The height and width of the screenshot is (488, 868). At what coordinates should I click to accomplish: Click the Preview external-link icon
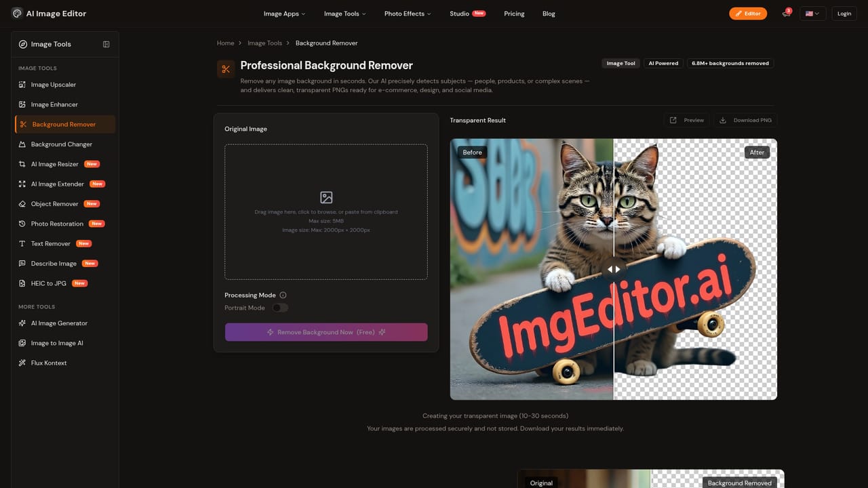click(x=673, y=120)
